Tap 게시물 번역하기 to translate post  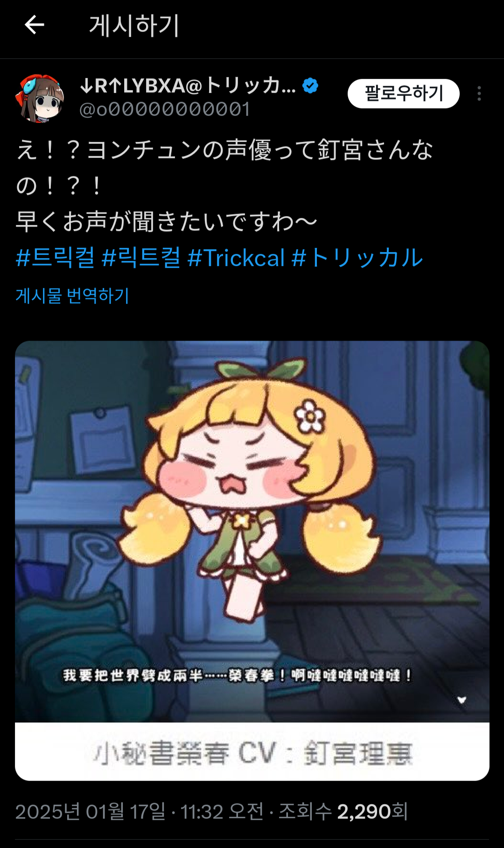tap(72, 295)
